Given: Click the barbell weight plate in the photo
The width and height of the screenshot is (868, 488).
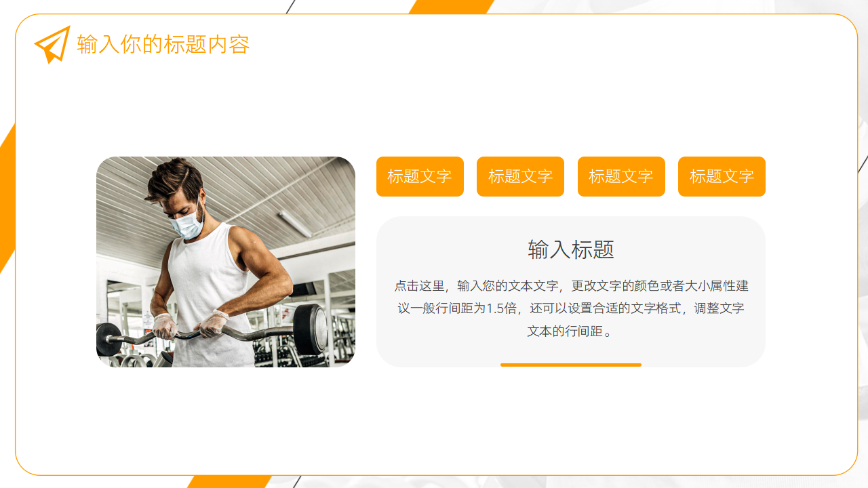Looking at the screenshot, I should [x=311, y=328].
